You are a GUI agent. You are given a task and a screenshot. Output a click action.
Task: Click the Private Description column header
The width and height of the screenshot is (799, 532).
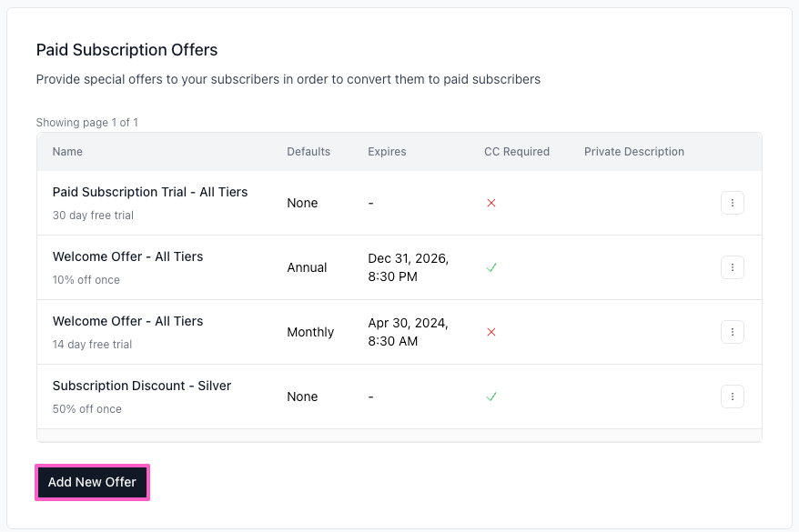pyautogui.click(x=633, y=152)
